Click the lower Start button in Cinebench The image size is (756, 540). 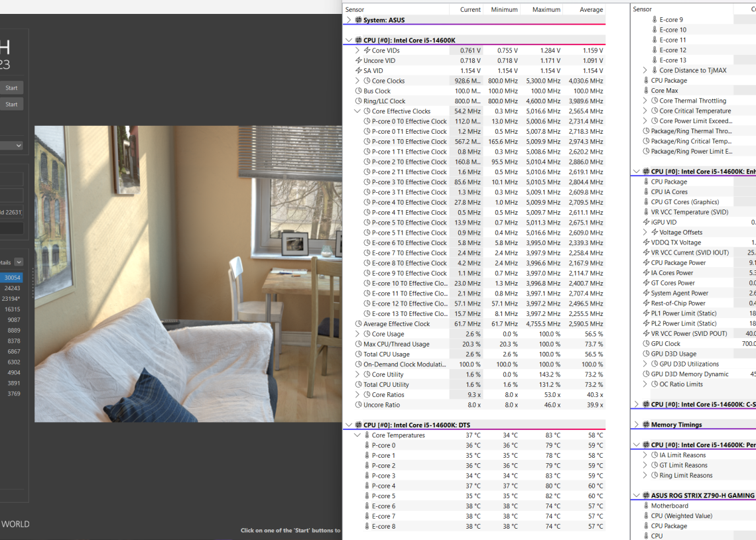(x=11, y=104)
